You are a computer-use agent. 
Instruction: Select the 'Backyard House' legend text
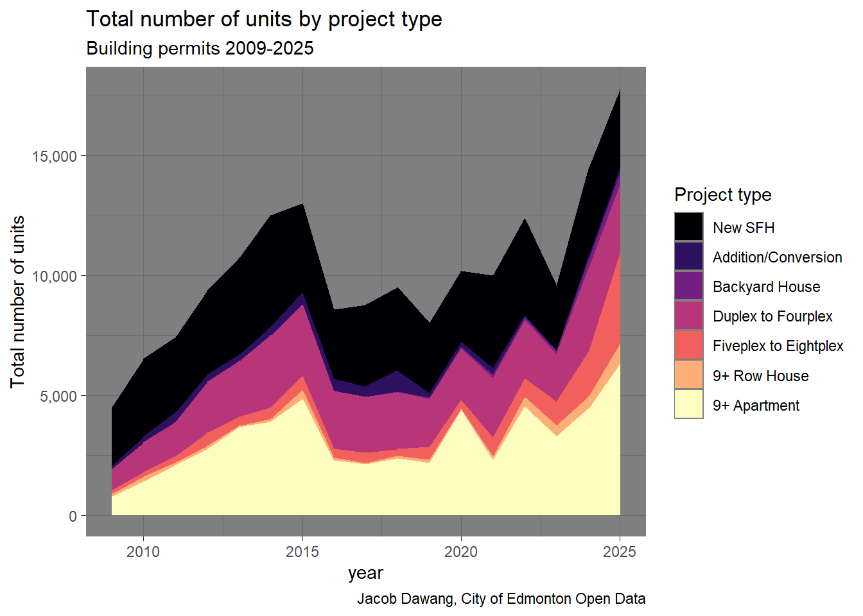click(766, 287)
